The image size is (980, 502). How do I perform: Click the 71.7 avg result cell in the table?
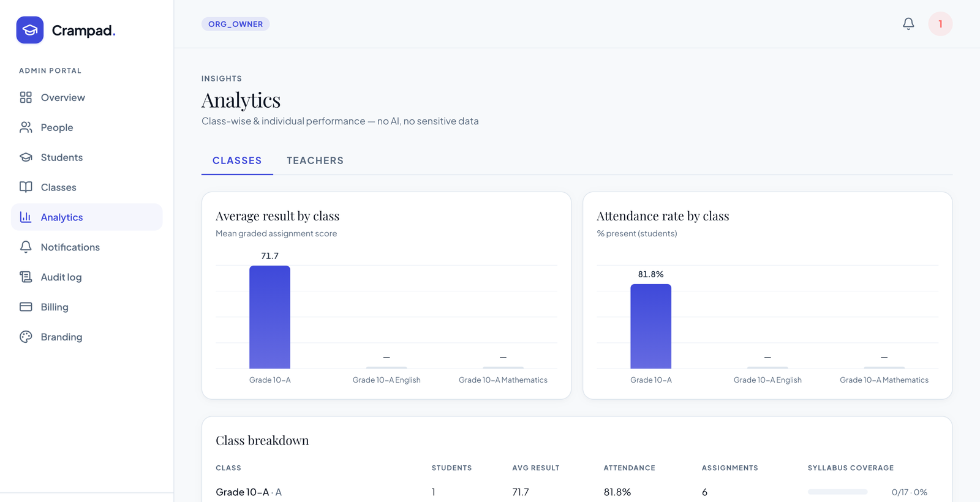521,492
